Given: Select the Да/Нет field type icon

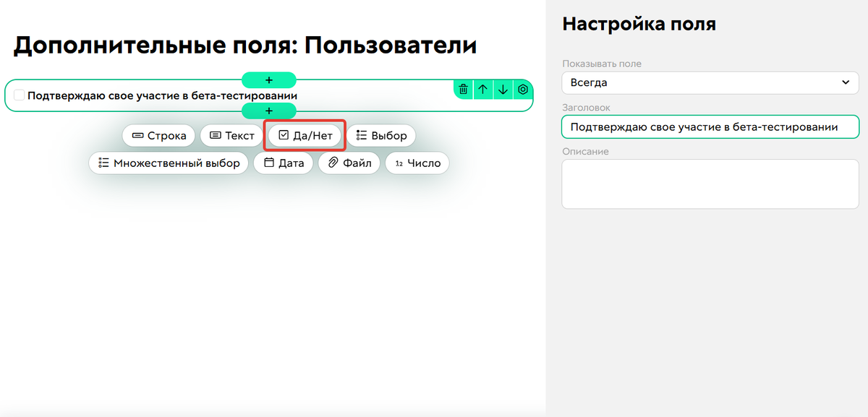Looking at the screenshot, I should point(304,135).
